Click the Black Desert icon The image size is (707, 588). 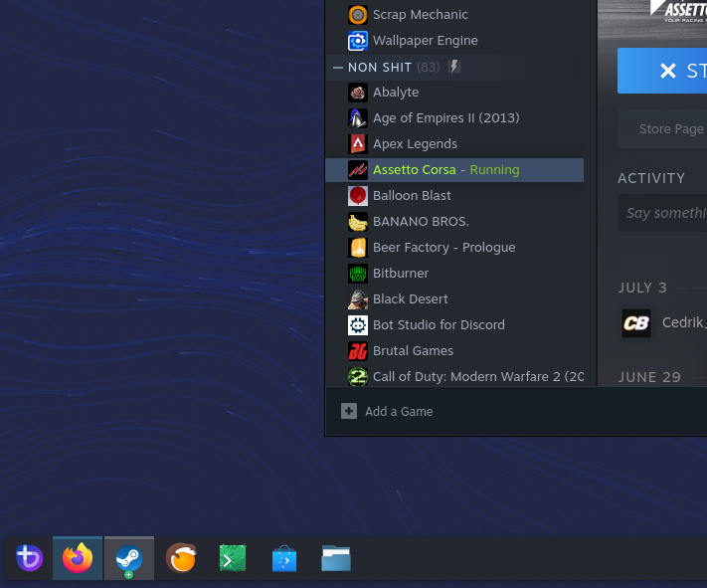click(358, 299)
